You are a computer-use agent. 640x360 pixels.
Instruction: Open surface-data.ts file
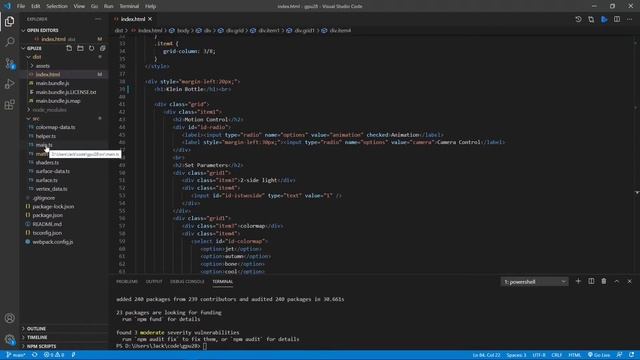(x=53, y=171)
